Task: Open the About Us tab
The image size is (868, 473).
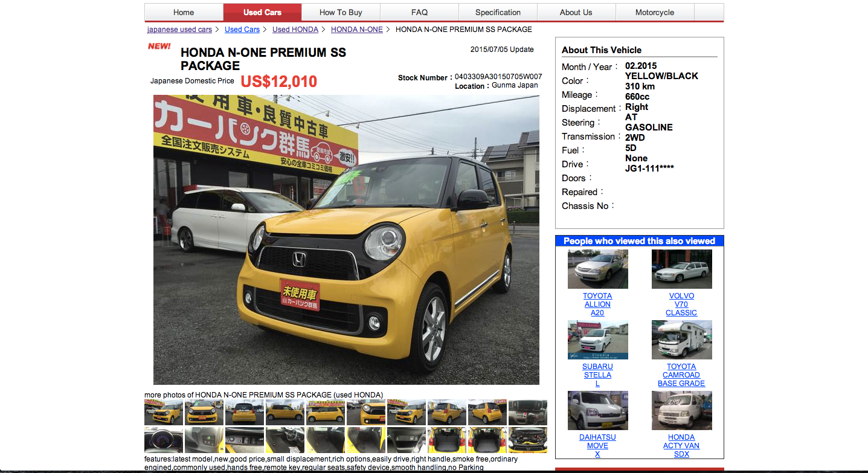Action: [x=576, y=12]
